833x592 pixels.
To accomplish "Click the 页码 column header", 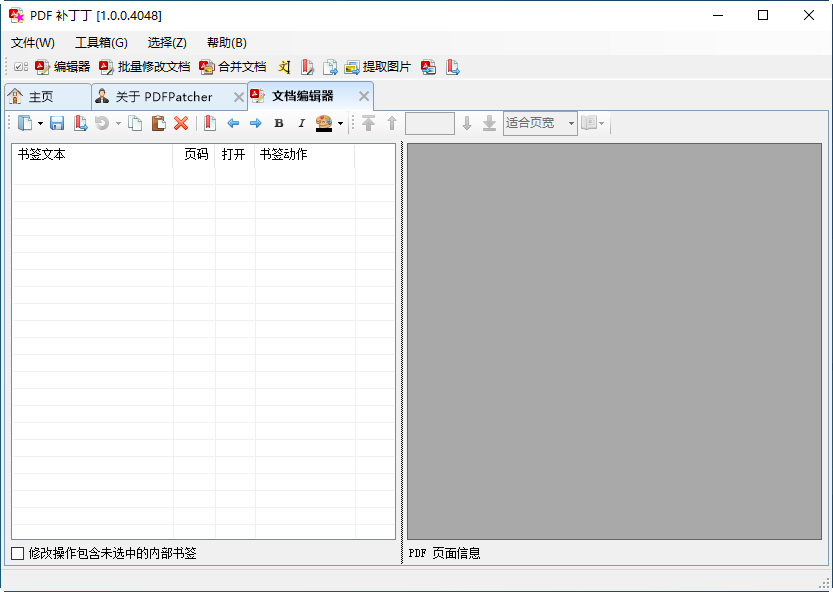I will [194, 155].
